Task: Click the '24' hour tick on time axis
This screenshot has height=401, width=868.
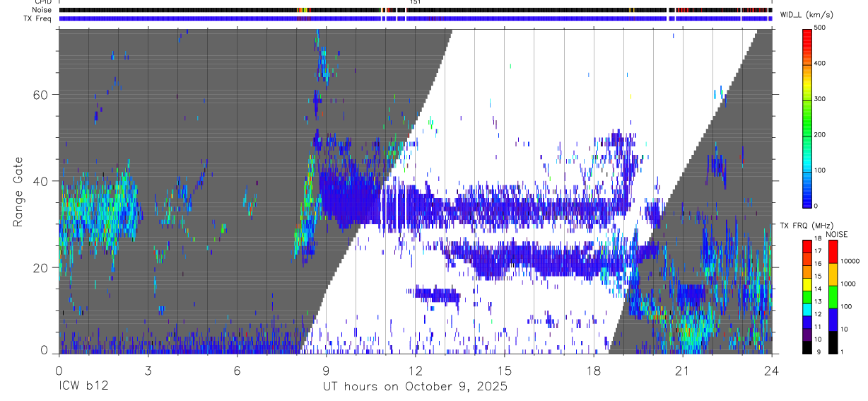Action: [x=772, y=369]
